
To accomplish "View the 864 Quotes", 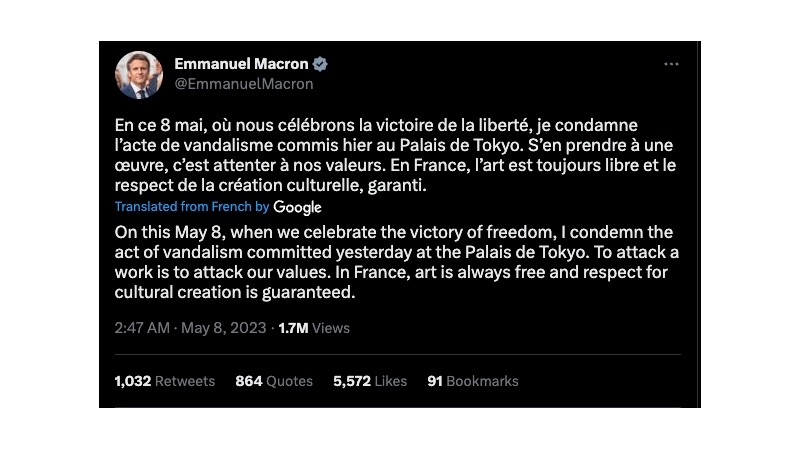I will pyautogui.click(x=274, y=381).
